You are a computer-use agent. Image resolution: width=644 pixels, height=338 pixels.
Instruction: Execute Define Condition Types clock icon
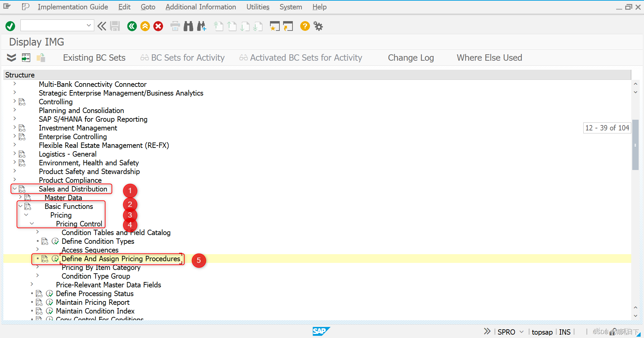point(55,241)
